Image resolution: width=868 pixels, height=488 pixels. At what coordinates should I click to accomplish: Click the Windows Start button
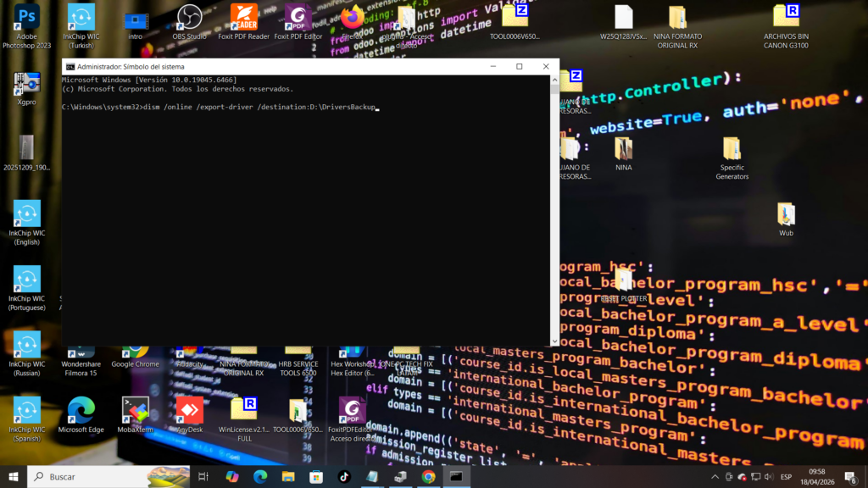[x=13, y=477]
